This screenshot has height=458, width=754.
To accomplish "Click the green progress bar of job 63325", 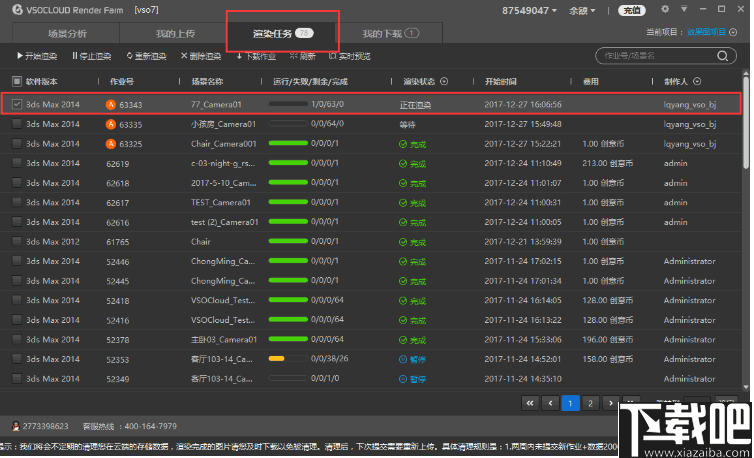I will [x=288, y=143].
